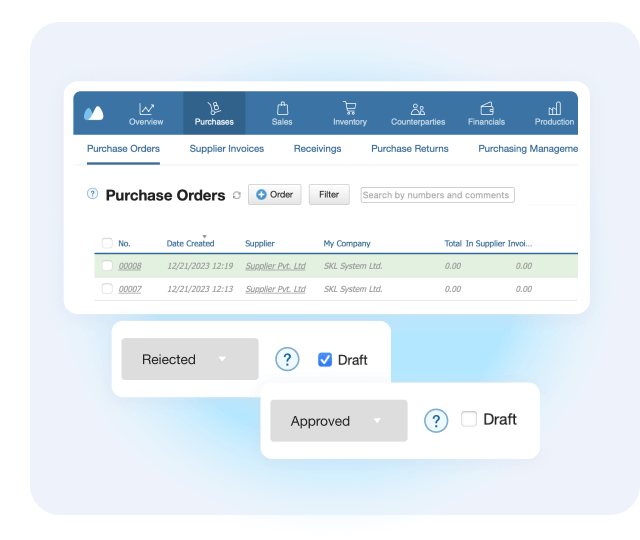
Task: Open the Inventory cart icon
Action: [349, 108]
